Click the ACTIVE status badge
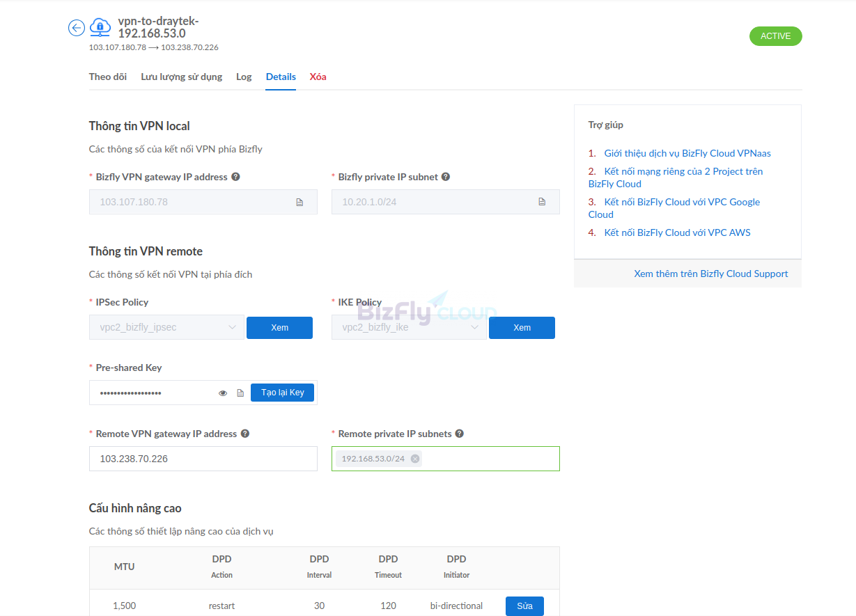Screen dimensions: 856x616 pyautogui.click(x=776, y=36)
